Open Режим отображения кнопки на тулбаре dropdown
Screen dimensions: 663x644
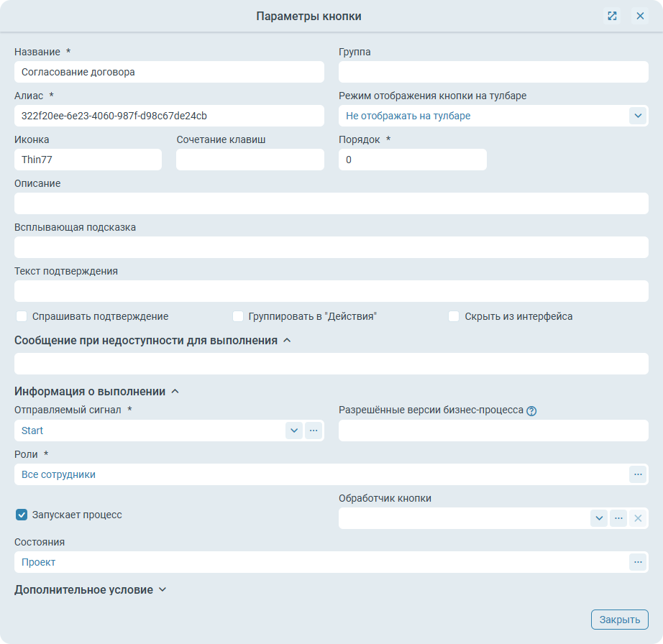(638, 115)
